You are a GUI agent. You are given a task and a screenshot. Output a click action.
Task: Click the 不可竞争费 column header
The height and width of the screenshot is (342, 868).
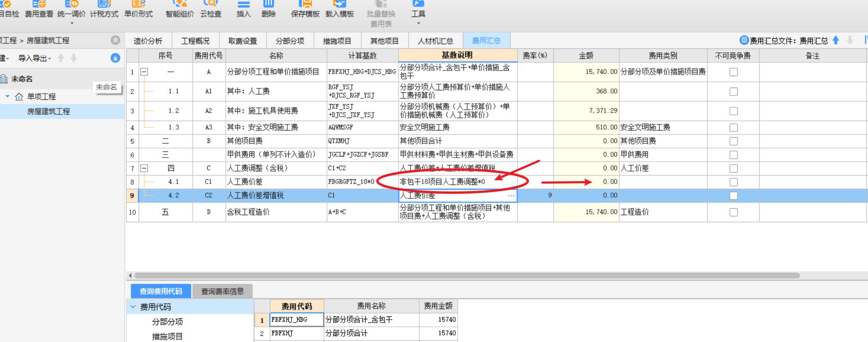click(x=733, y=55)
